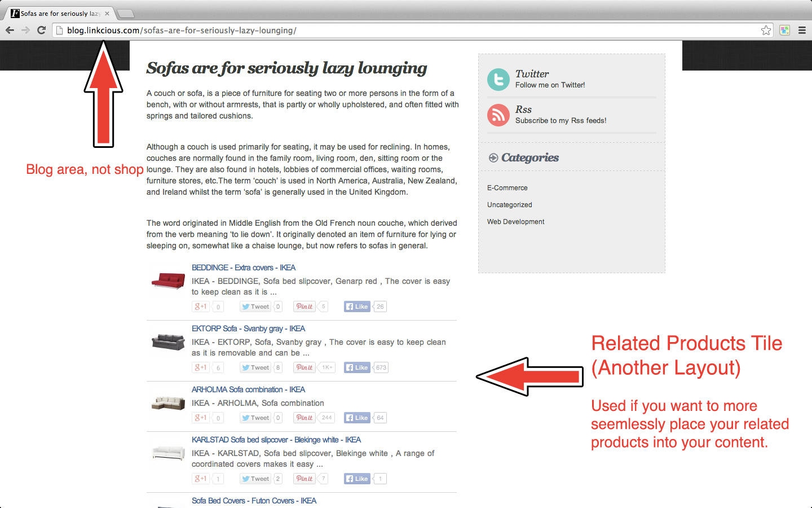The image size is (812, 508).
Task: Close the Sofas are for seriously lazy tab
Action: pos(107,14)
